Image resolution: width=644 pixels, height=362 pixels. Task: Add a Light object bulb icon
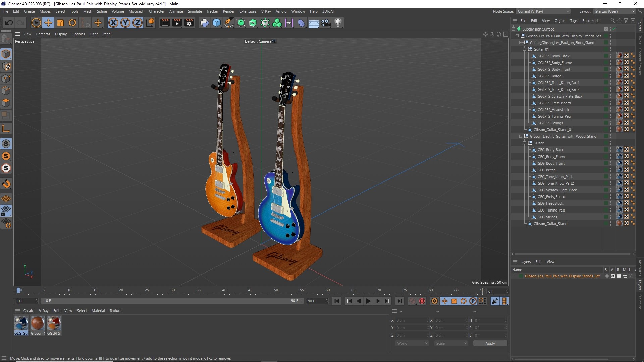[x=338, y=23]
